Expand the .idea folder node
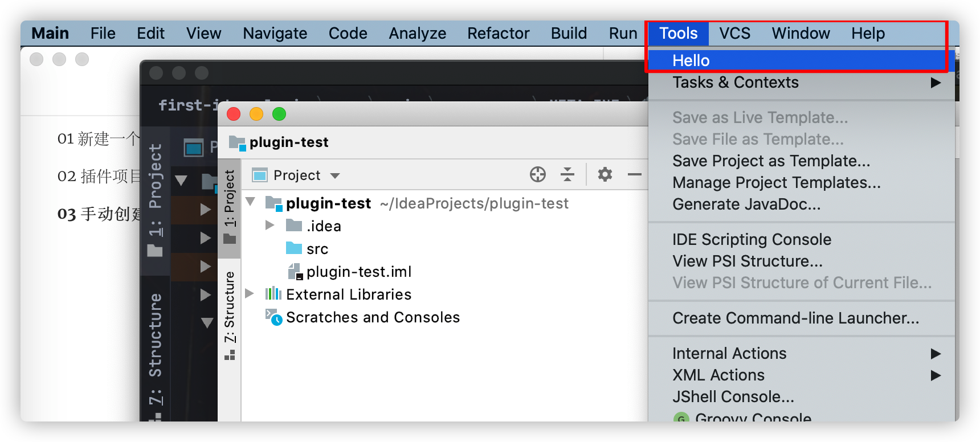980x442 pixels. click(x=270, y=226)
